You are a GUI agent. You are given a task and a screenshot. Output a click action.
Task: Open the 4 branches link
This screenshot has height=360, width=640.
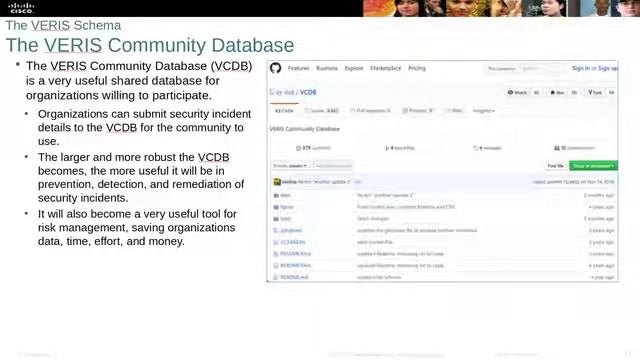point(400,148)
